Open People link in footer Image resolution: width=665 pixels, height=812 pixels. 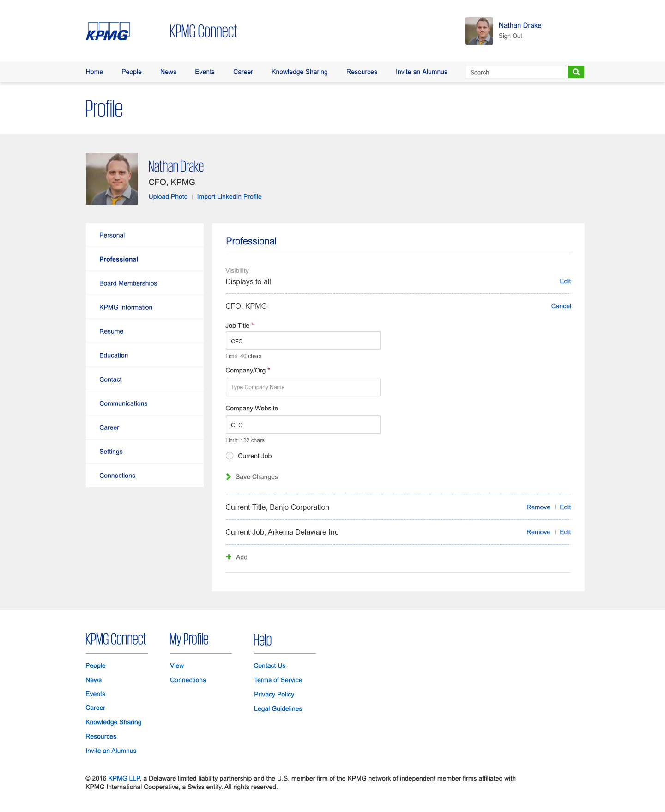pos(96,665)
